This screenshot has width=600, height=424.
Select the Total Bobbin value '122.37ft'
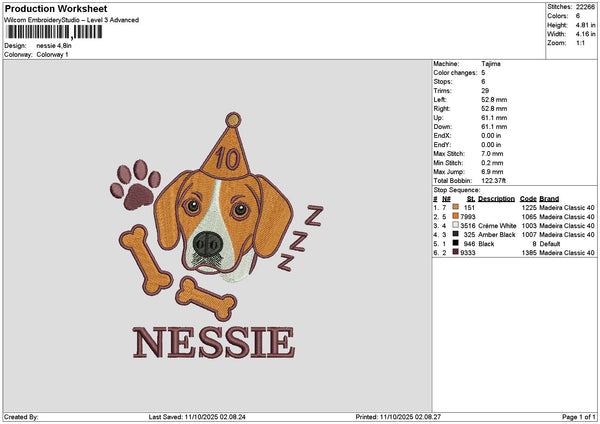click(493, 181)
